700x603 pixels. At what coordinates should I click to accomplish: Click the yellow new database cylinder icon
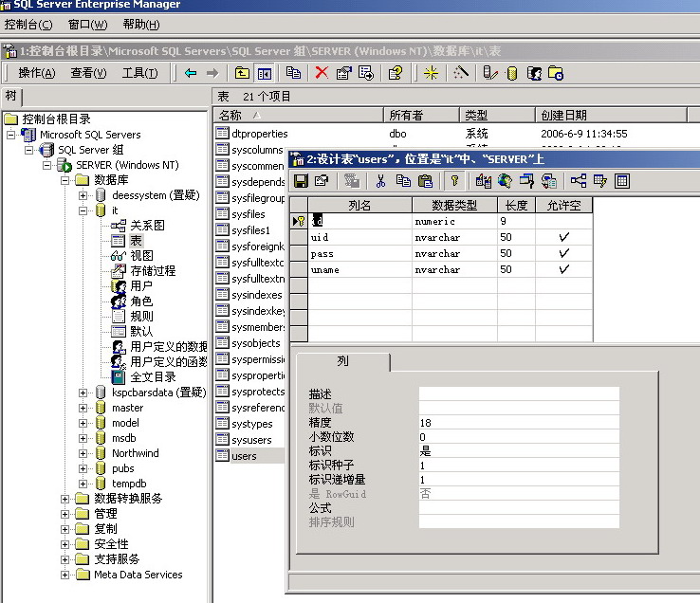512,73
